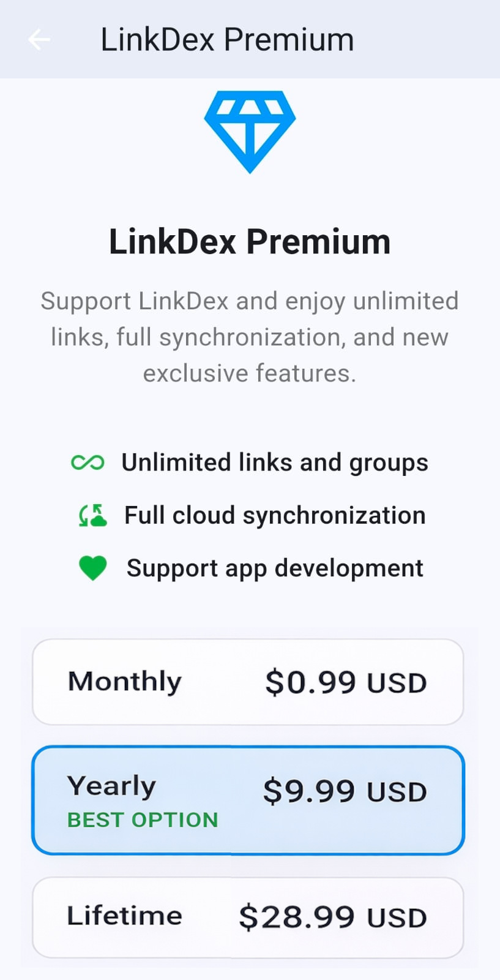Tap the back arrow icon

pyautogui.click(x=39, y=40)
